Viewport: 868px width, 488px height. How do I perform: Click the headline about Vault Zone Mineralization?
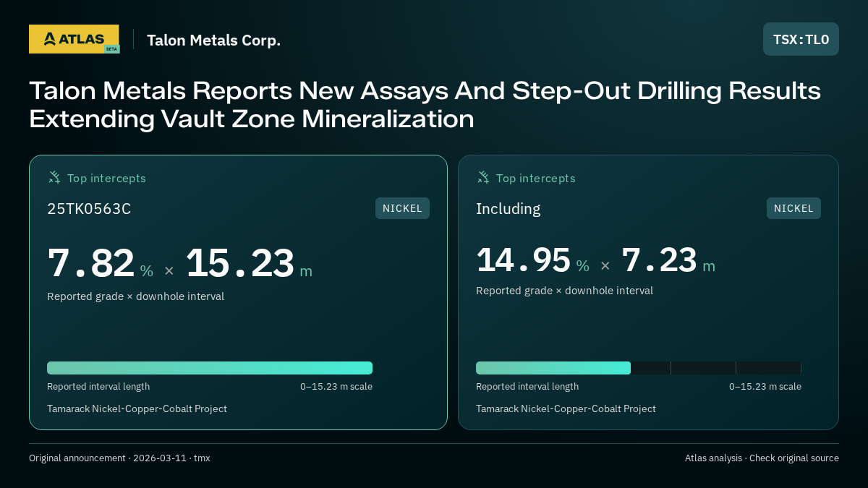tap(425, 105)
